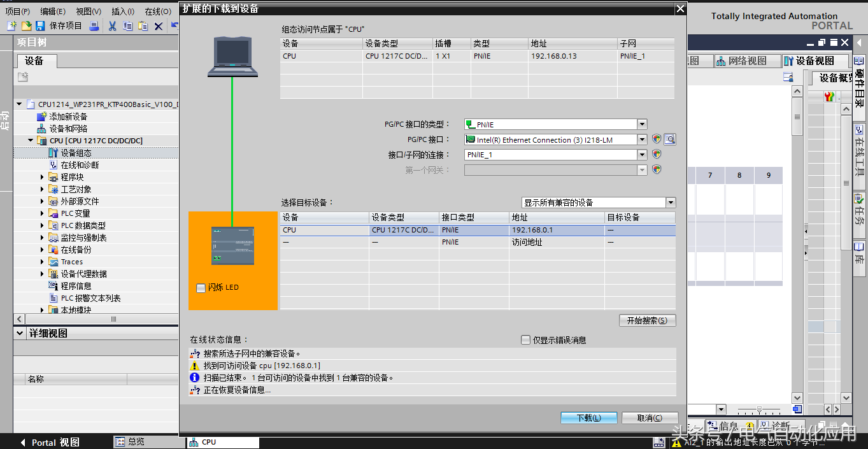Screen dimensions: 868x449
Task: Expand the PLC 变量 tree node
Action: tap(43, 213)
